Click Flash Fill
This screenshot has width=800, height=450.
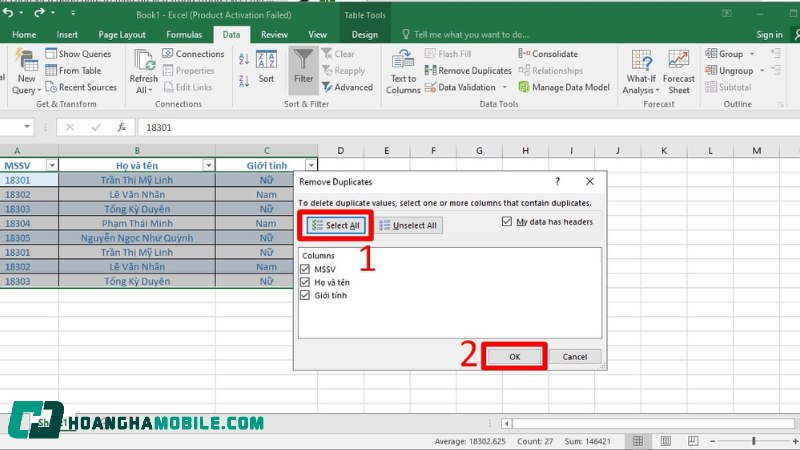[x=448, y=54]
